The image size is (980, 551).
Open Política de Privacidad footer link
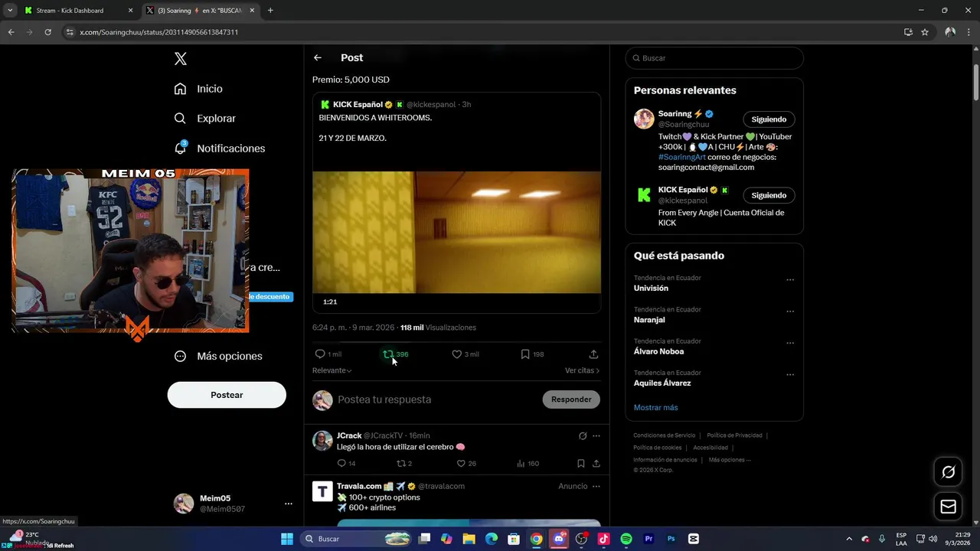click(734, 435)
